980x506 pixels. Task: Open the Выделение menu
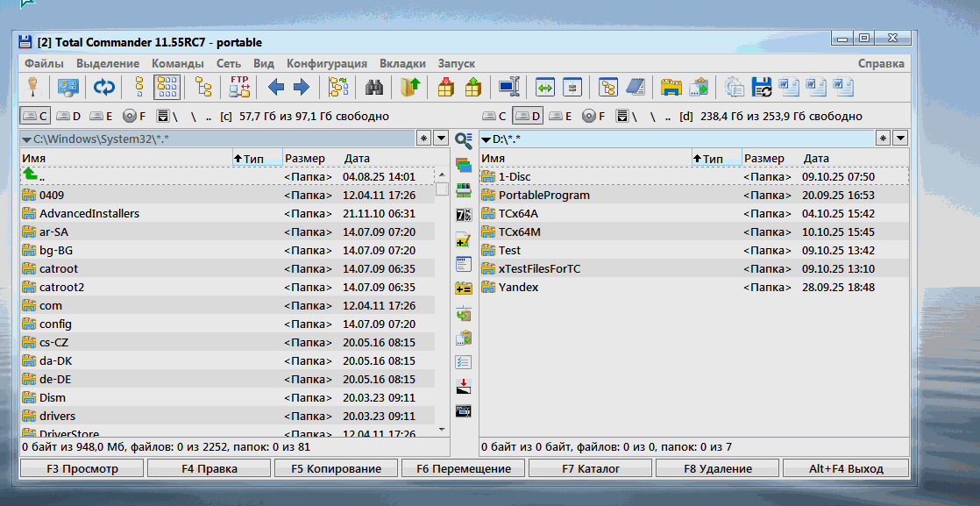coord(108,63)
